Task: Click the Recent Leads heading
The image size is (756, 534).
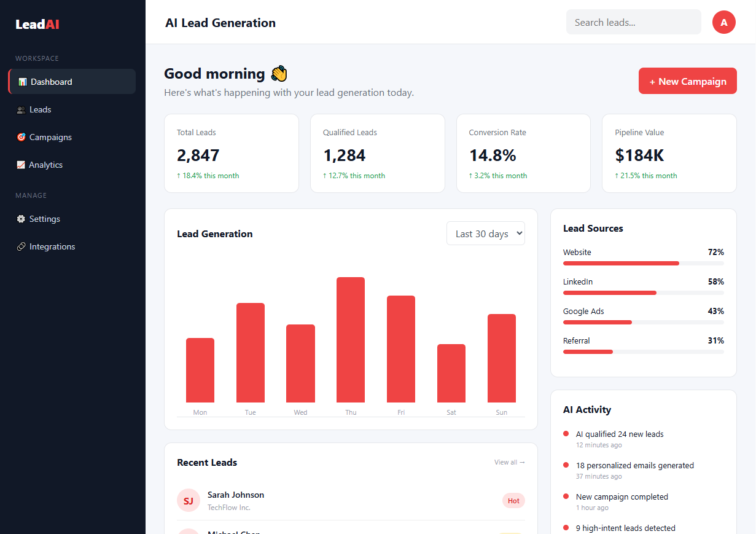Action: point(207,462)
